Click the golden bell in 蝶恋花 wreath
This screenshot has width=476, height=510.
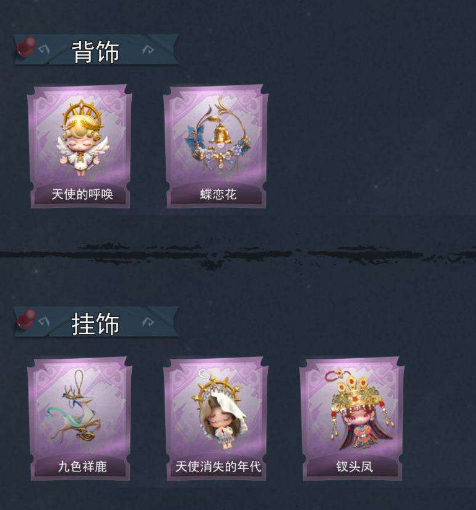220,134
